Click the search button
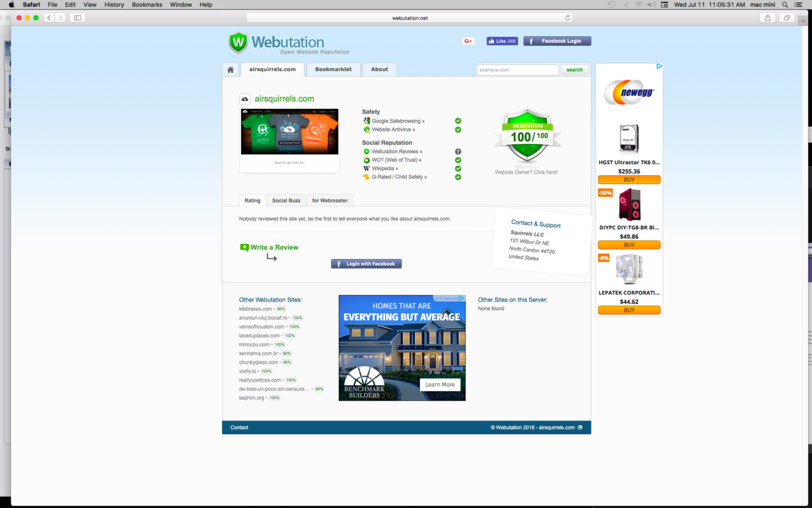Viewport: 812px width, 508px height. coord(575,70)
